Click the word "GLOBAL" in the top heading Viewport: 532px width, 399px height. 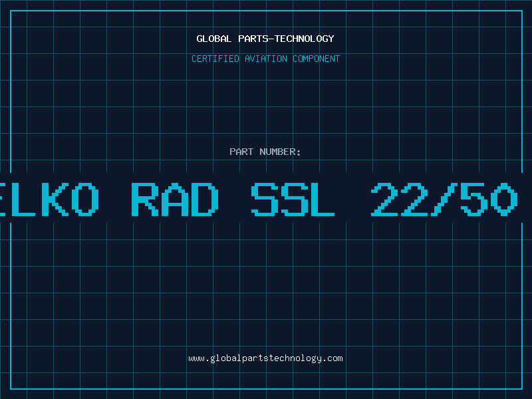click(214, 39)
